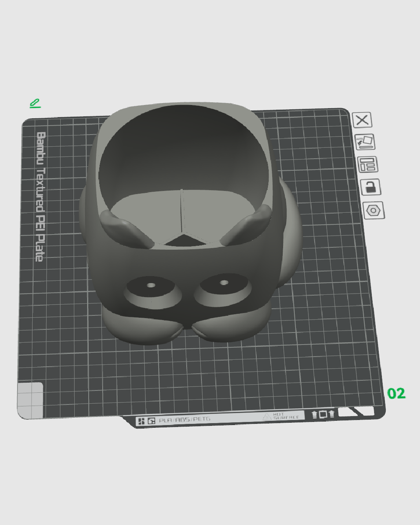Screen dimensions: 420x525
Task: Remove all objects with the plate X icon
Action: [362, 120]
